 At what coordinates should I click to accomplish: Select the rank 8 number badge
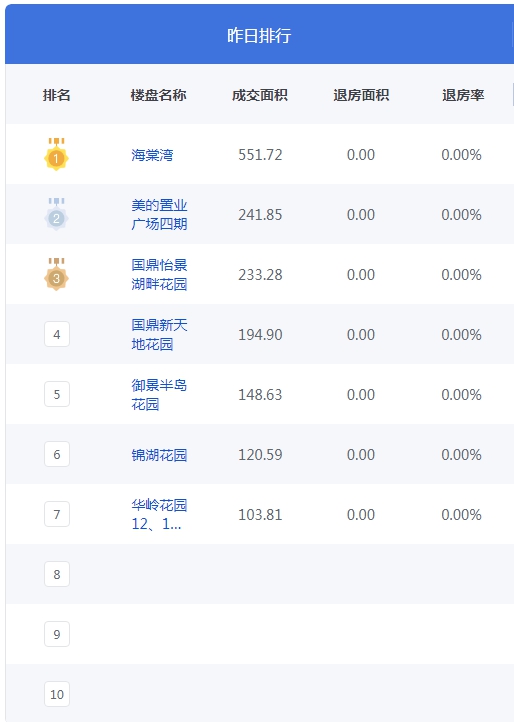[x=57, y=574]
